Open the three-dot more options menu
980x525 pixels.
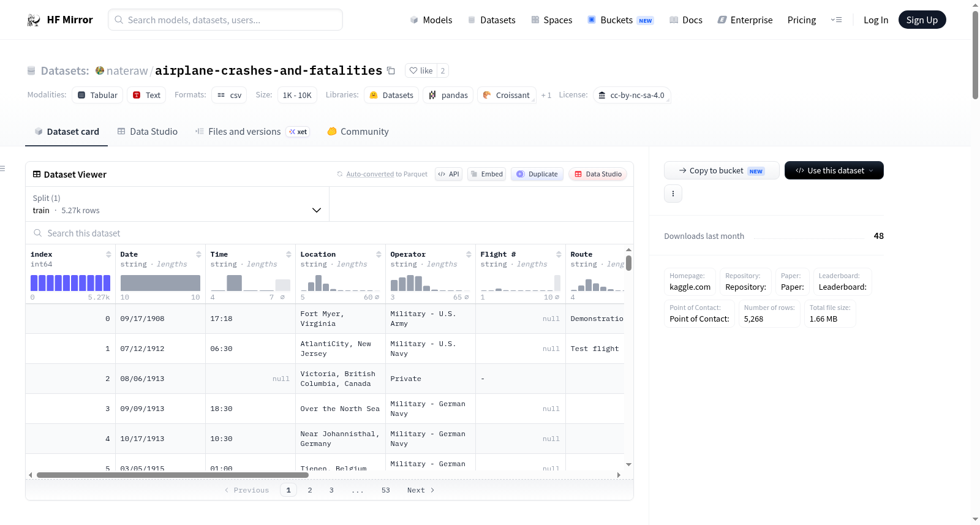pyautogui.click(x=673, y=194)
